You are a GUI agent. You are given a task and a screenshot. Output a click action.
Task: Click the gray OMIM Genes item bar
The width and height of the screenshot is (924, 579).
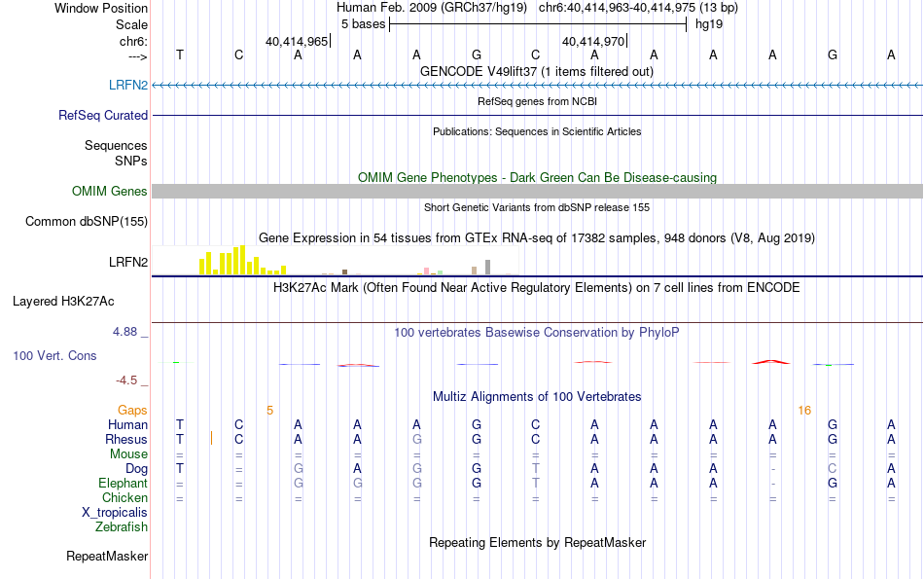tap(537, 191)
